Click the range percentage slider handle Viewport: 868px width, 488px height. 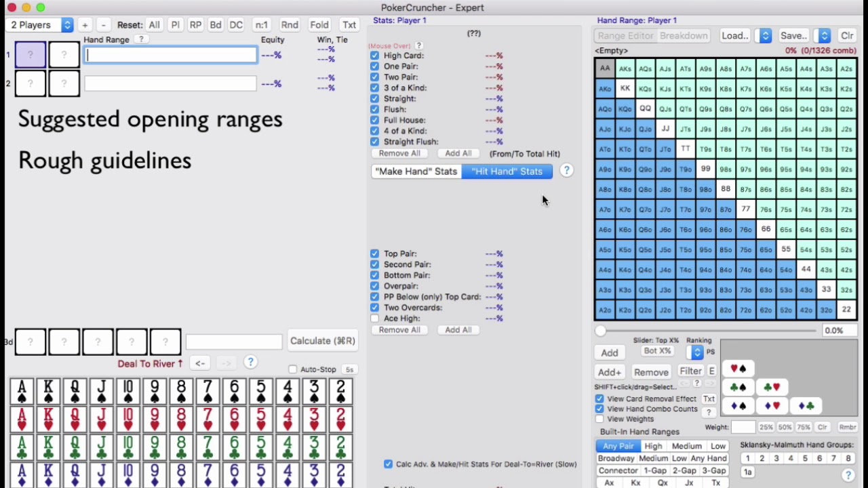click(600, 331)
